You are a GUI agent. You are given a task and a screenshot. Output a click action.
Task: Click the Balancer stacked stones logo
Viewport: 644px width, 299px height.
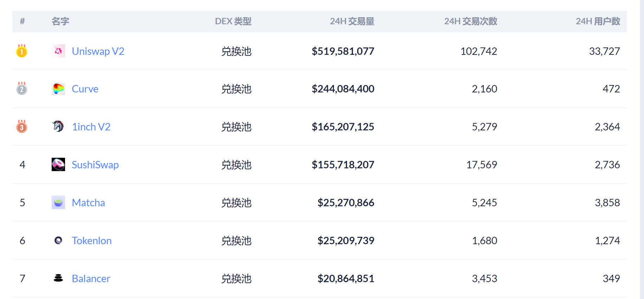[x=58, y=278]
